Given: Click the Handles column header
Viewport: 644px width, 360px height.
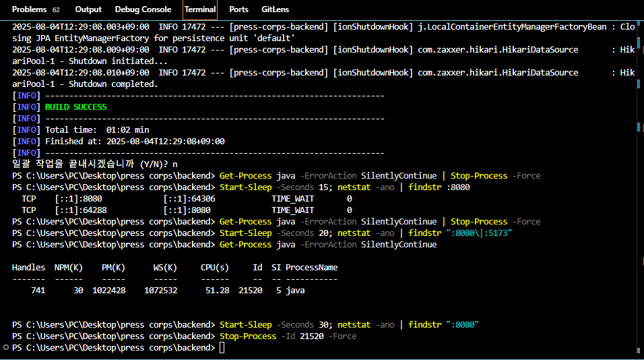Looking at the screenshot, I should pyautogui.click(x=28, y=268).
